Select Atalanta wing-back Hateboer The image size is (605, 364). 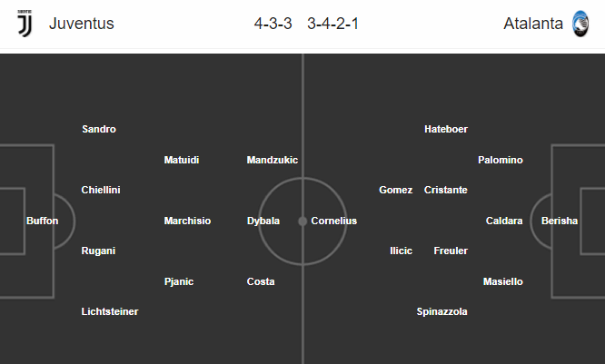[446, 129]
